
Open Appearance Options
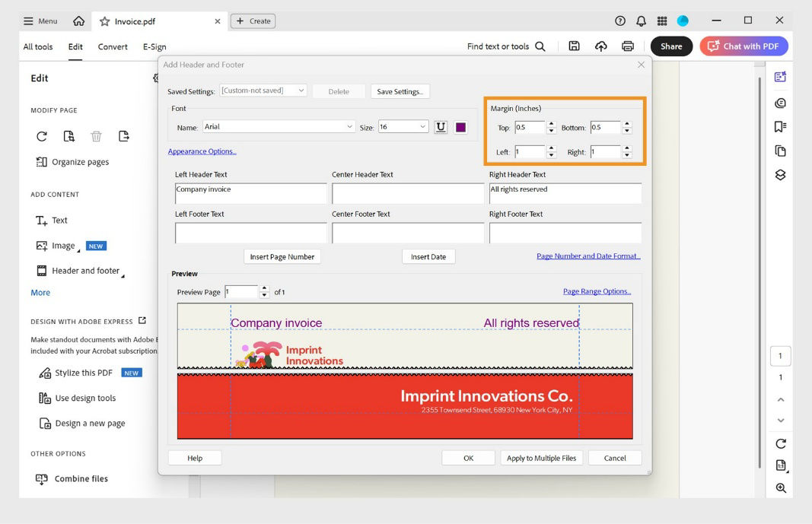(x=202, y=151)
